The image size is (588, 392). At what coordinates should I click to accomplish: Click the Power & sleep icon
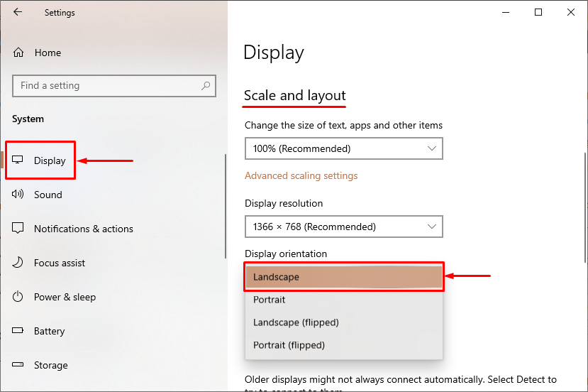[x=18, y=297]
